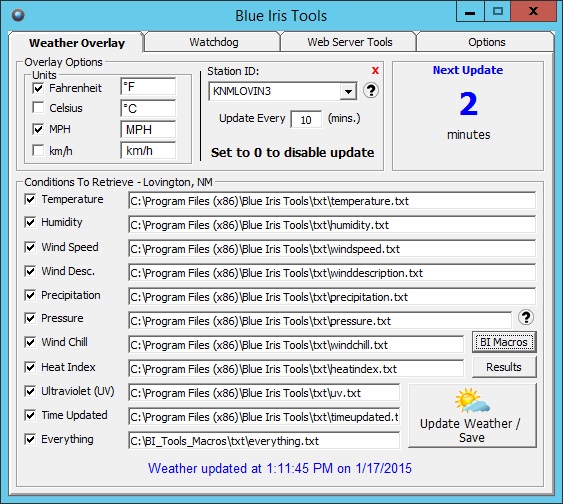This screenshot has height=504, width=563.
Task: Uncheck the Temperature condition
Action: [30, 199]
